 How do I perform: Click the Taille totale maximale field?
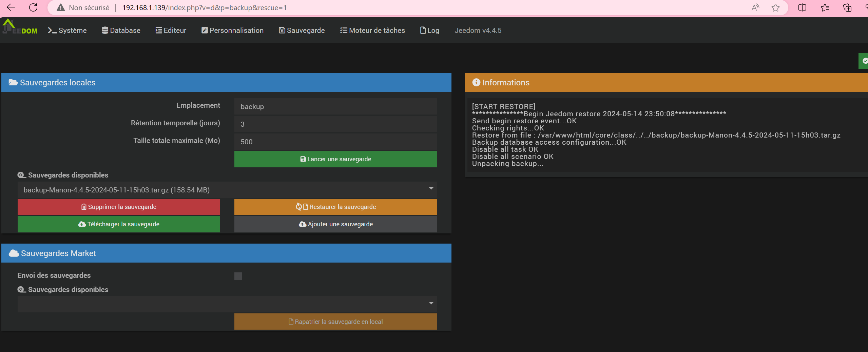pos(335,142)
